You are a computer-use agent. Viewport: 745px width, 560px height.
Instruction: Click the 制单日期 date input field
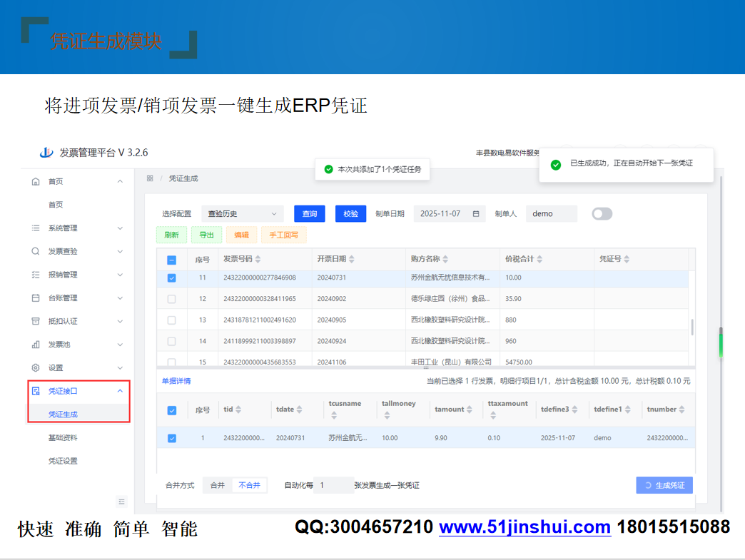coord(442,214)
